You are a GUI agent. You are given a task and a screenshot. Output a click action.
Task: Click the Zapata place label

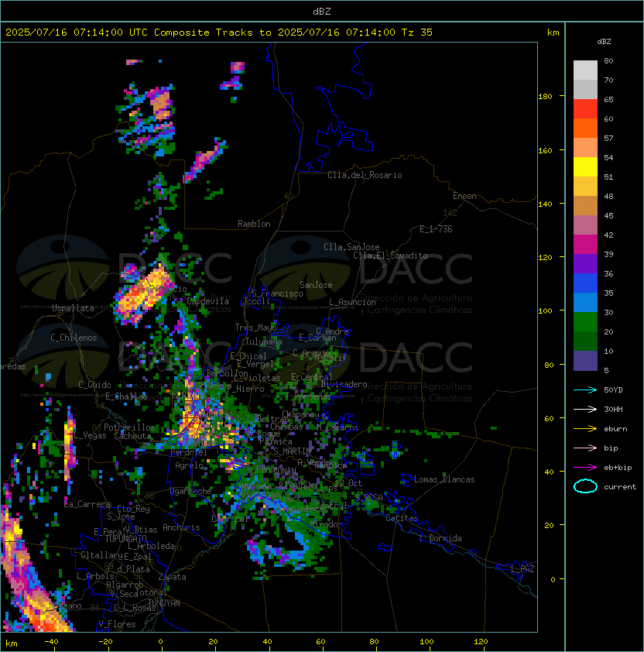[x=172, y=577]
